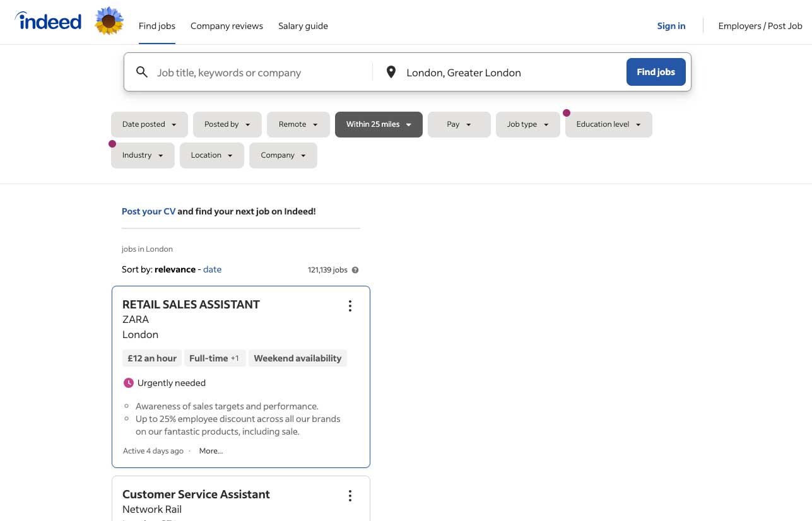Click the Active 4 days ago text
Image resolution: width=812 pixels, height=521 pixels.
(153, 451)
